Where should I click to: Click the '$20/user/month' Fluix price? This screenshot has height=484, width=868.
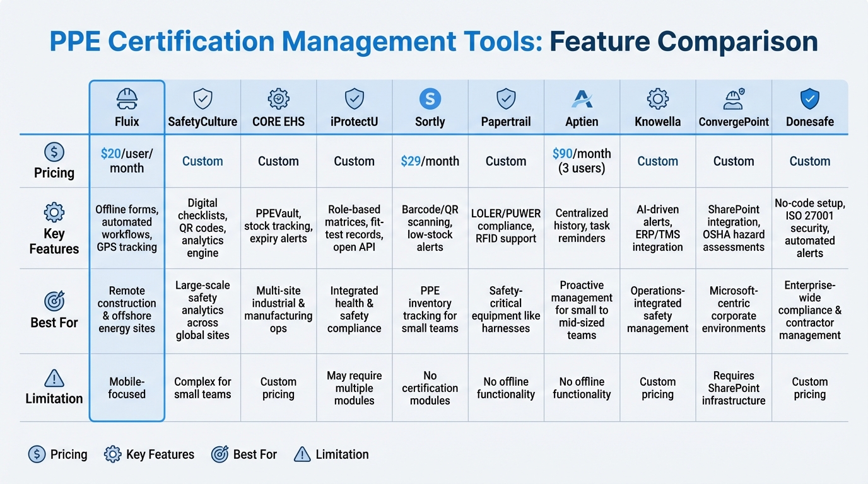(127, 161)
